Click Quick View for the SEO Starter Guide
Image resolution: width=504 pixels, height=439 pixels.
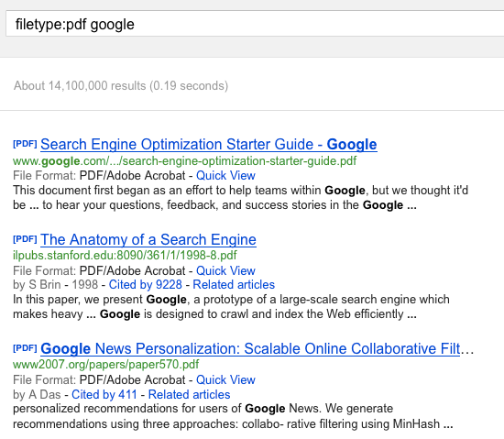point(225,175)
